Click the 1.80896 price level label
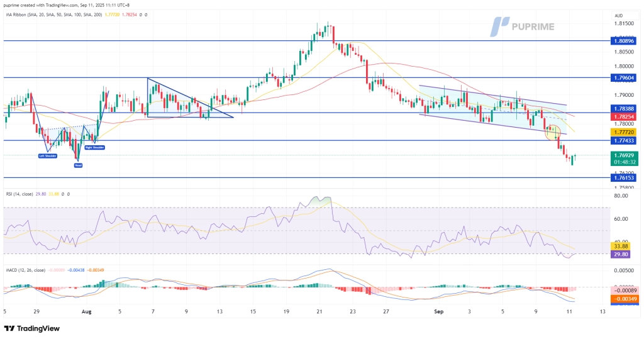 624,41
